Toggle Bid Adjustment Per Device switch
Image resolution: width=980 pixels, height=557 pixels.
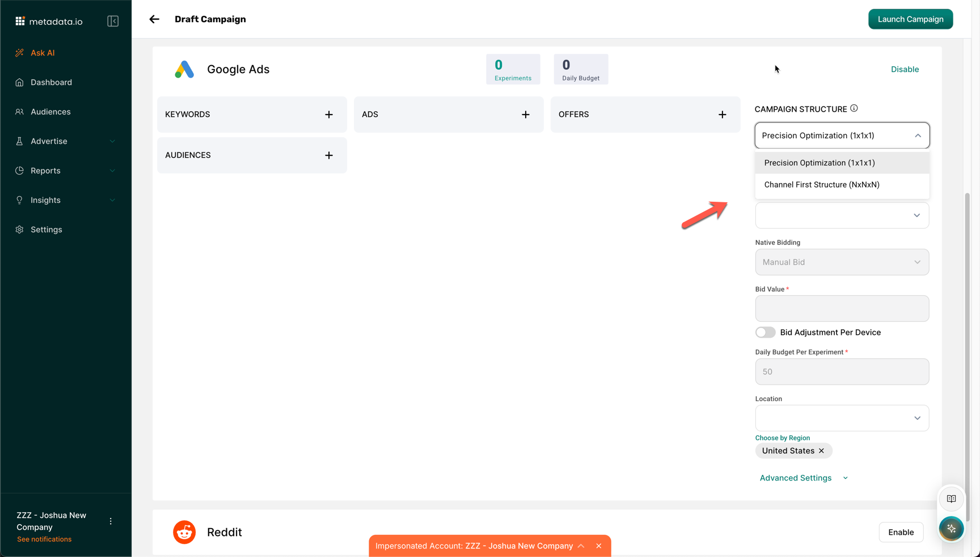(765, 332)
